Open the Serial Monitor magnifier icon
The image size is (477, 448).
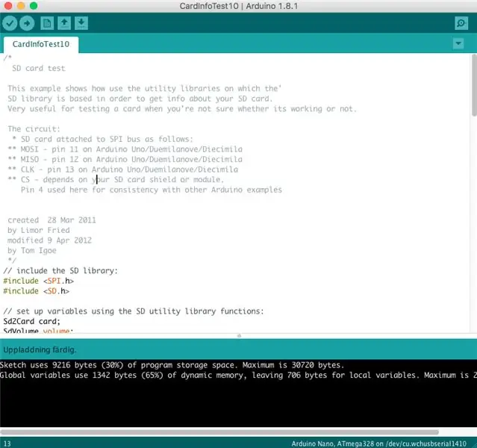tap(461, 23)
